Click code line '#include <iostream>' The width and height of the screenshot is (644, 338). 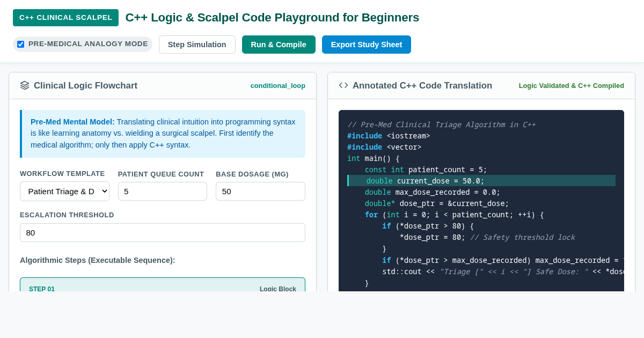tap(389, 135)
